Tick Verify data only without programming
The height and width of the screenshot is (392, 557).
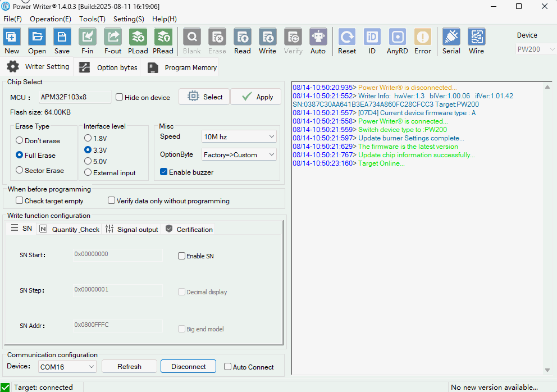tap(112, 200)
